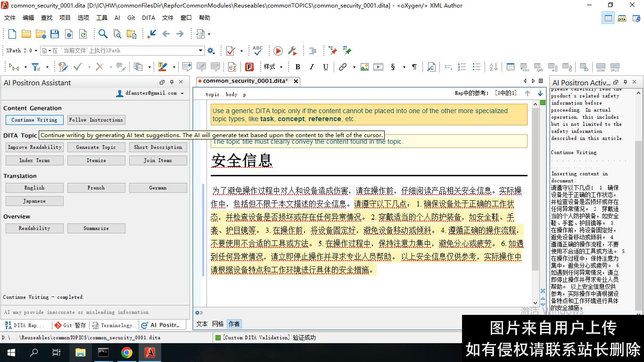Save the document with the floppy disk icon
The image size is (644, 362).
[x=55, y=34]
